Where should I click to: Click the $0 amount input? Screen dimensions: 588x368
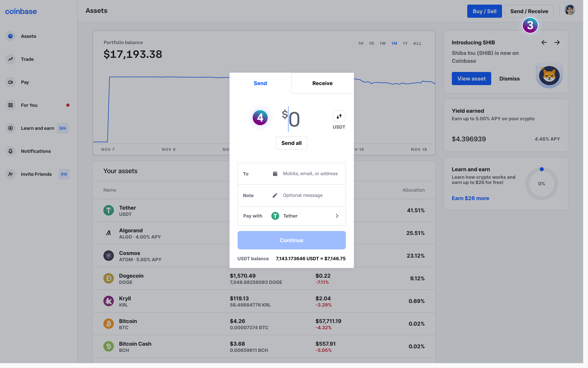[x=291, y=119]
